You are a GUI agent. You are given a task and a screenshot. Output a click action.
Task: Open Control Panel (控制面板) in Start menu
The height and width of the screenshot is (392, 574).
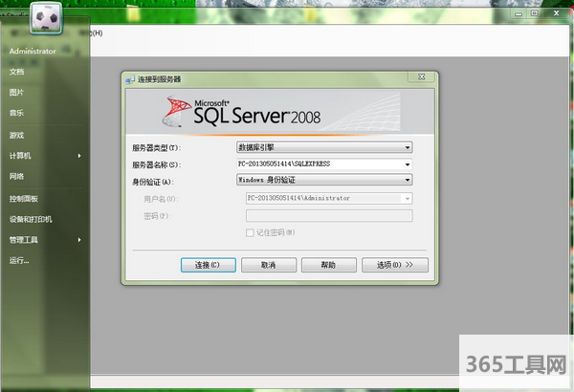click(x=24, y=199)
